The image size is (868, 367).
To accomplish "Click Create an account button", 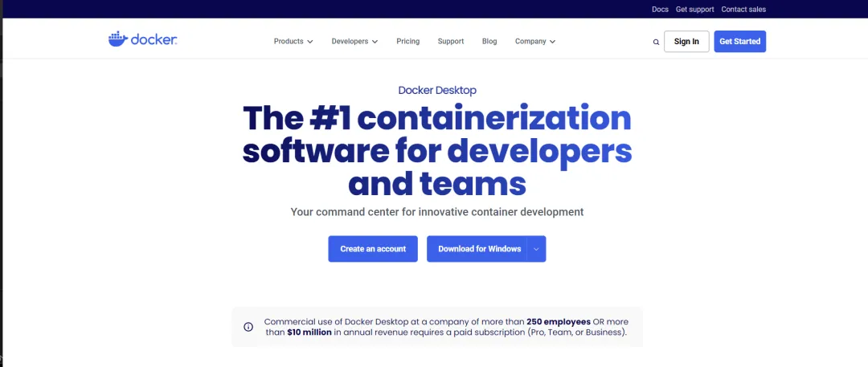I will [373, 249].
